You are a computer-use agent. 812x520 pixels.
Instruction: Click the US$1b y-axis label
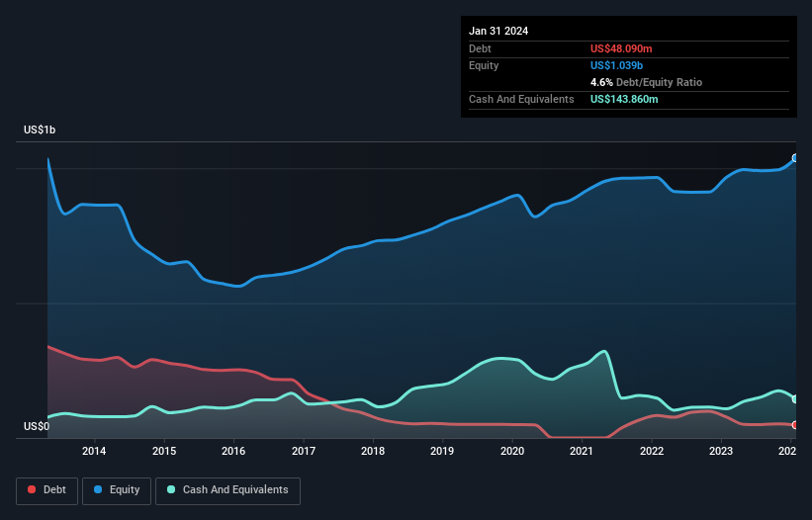(x=40, y=130)
